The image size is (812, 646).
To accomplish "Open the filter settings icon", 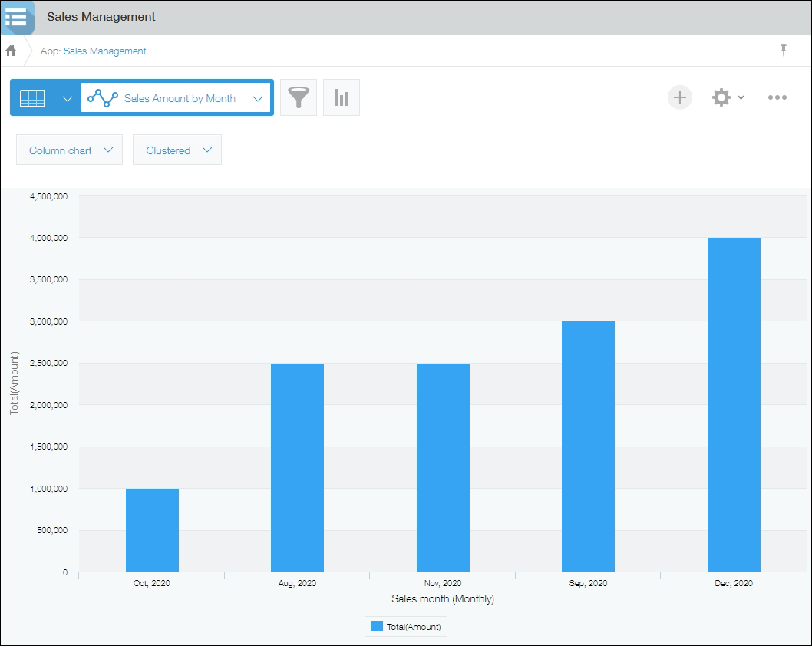I will 298,97.
